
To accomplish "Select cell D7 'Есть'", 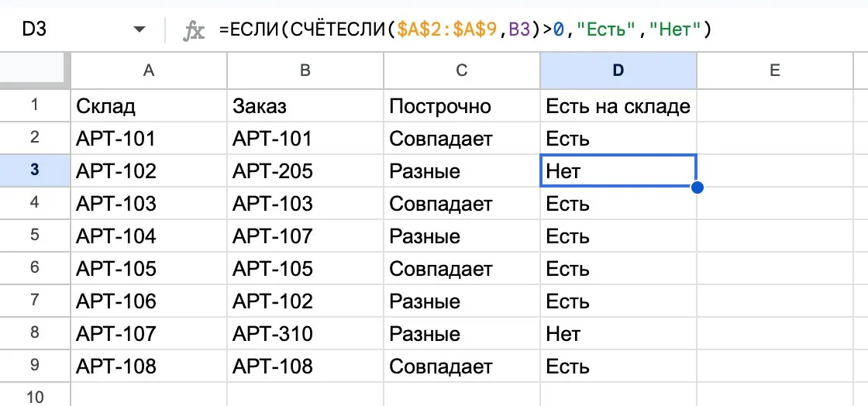I will point(618,301).
